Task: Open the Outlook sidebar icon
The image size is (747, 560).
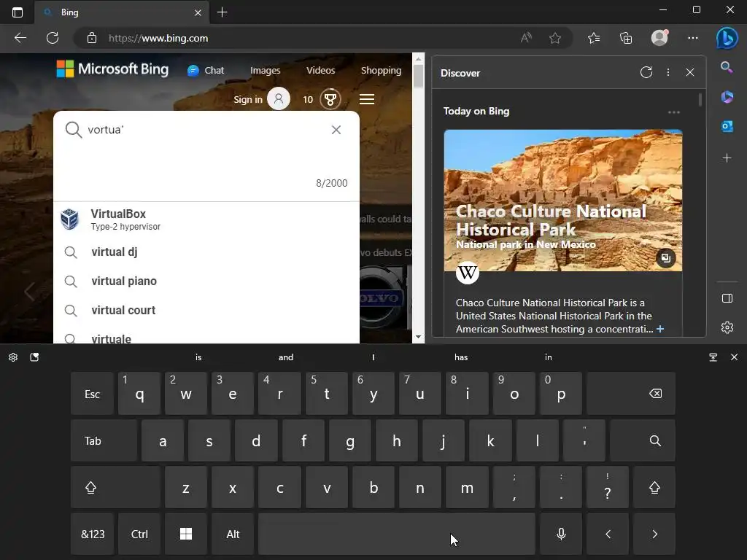Action: click(727, 126)
